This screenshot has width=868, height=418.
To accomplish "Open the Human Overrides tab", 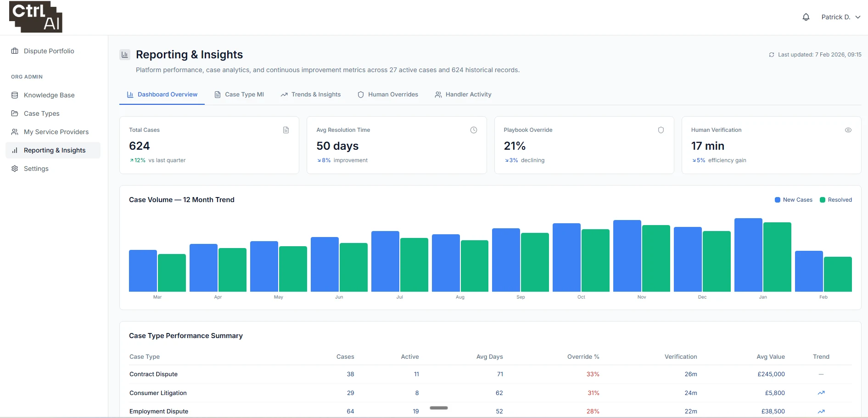I will pyautogui.click(x=388, y=95).
